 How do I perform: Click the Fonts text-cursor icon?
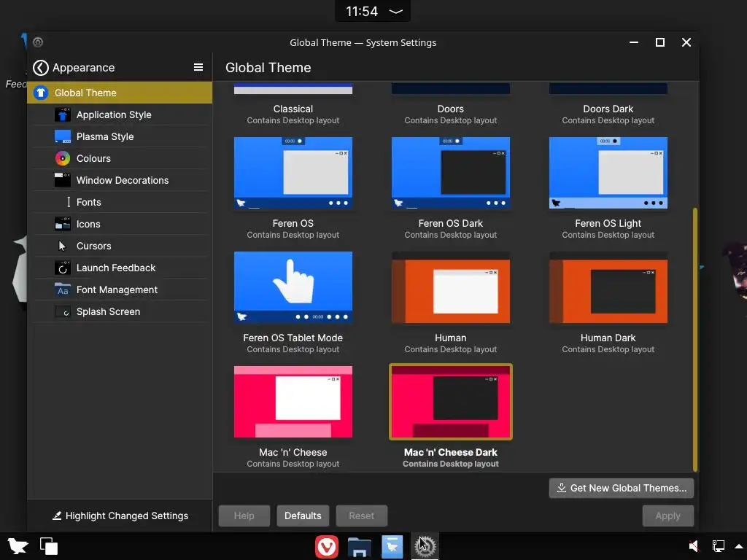[x=69, y=203]
